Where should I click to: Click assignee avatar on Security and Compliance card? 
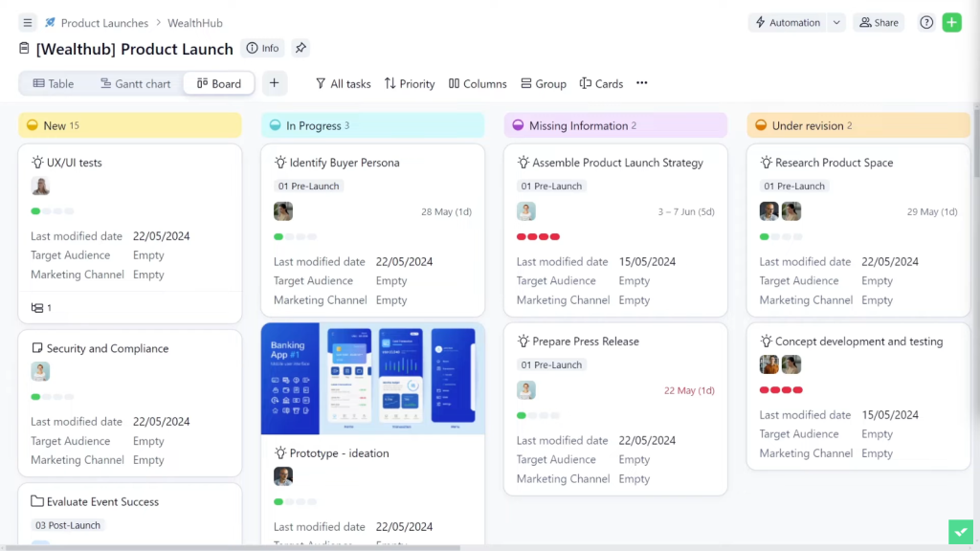coord(40,372)
